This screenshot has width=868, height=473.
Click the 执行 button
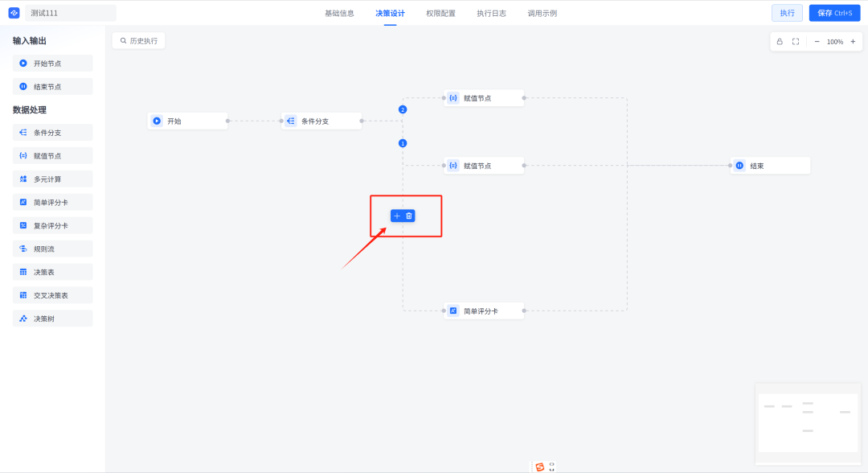[x=787, y=13]
